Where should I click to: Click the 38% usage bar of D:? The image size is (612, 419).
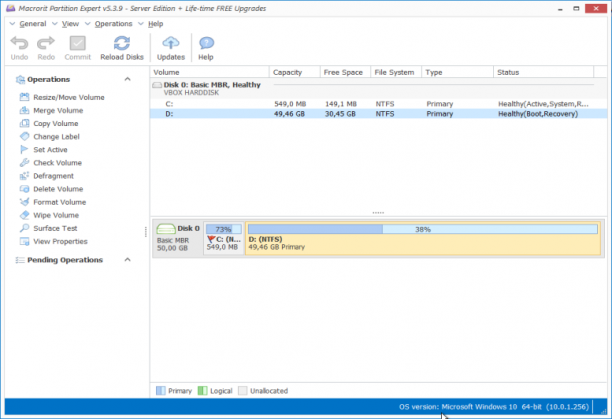coord(423,229)
